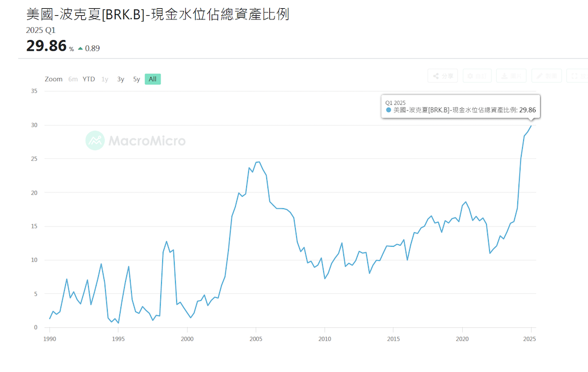Click the 25 y-axis label
The width and height of the screenshot is (588, 372).
34,159
